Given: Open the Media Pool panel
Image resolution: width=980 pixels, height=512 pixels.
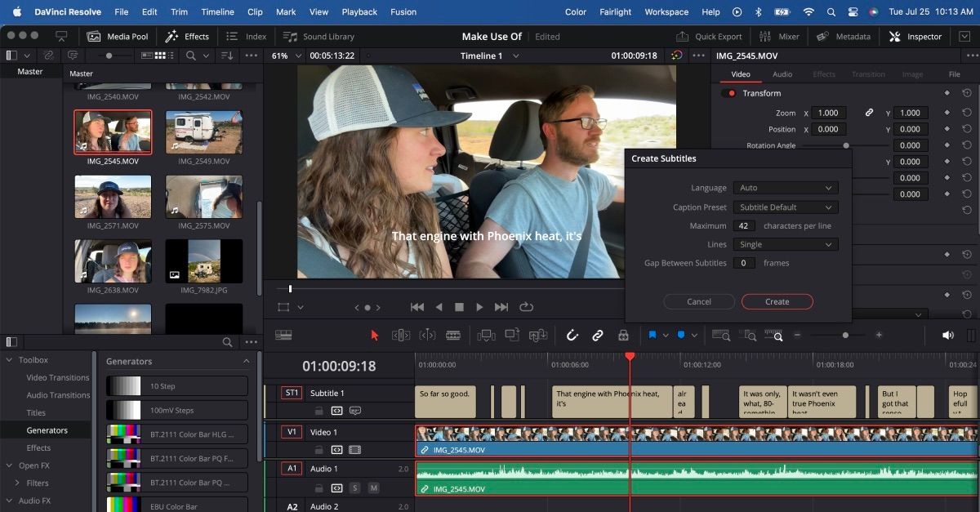Looking at the screenshot, I should point(118,36).
